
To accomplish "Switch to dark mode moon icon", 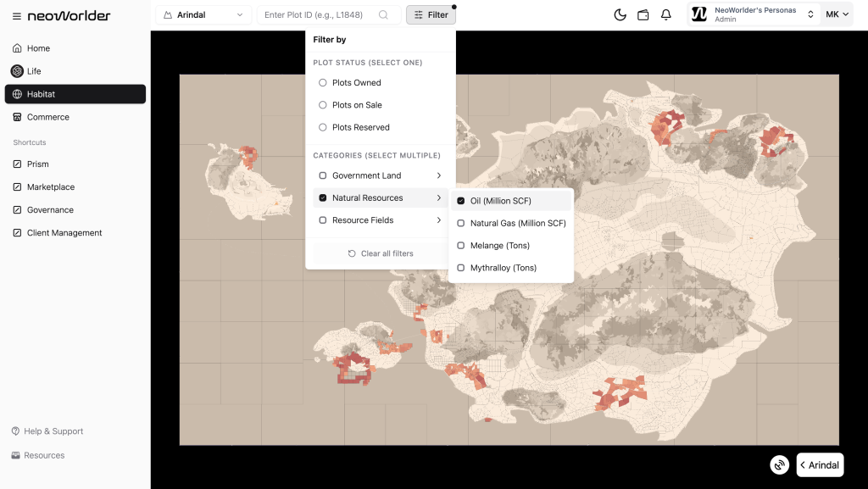I will coord(620,15).
